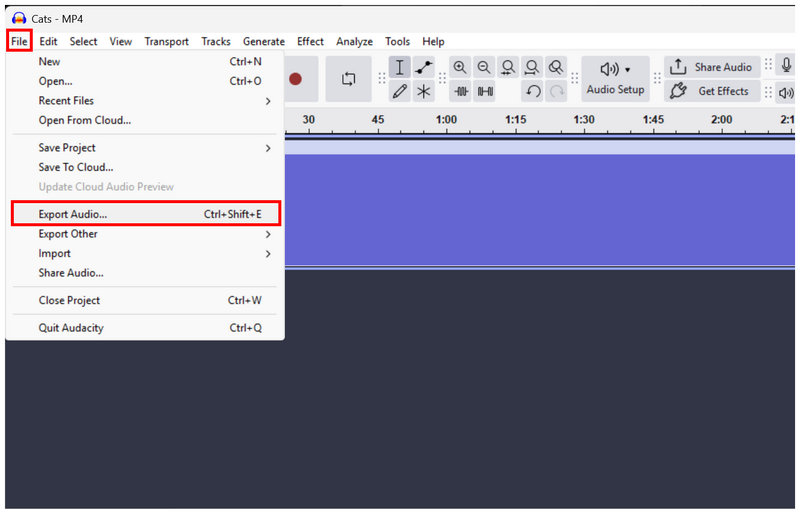Open the Tracks menu
This screenshot has height=514, width=800.
pos(216,41)
